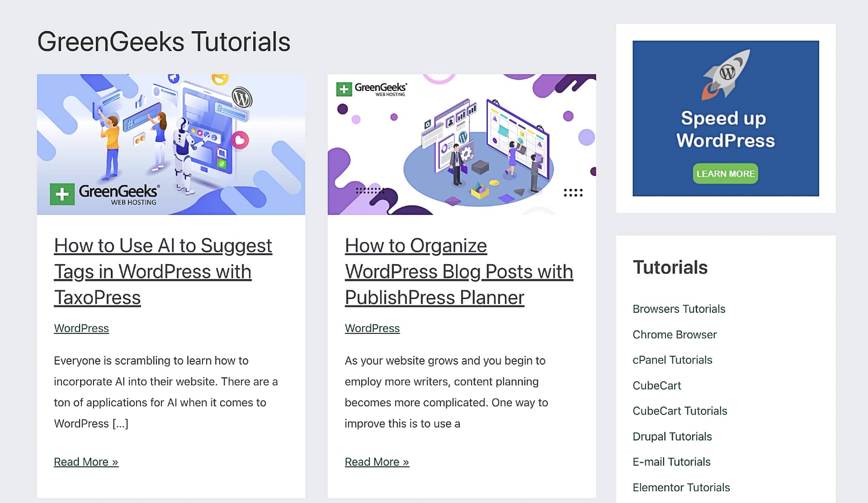Open Chrome Browser category
868x503 pixels.
click(674, 334)
